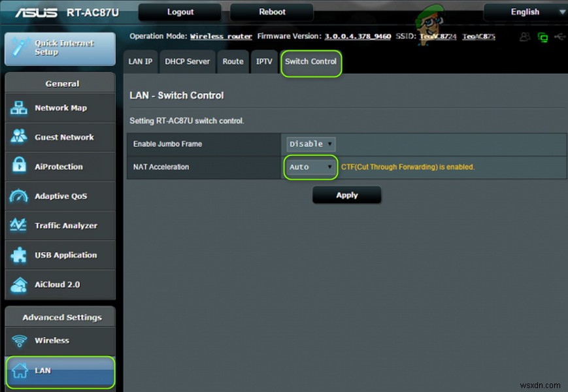568x392 pixels.
Task: Click the Quick Internet Setup button
Action: [60, 49]
